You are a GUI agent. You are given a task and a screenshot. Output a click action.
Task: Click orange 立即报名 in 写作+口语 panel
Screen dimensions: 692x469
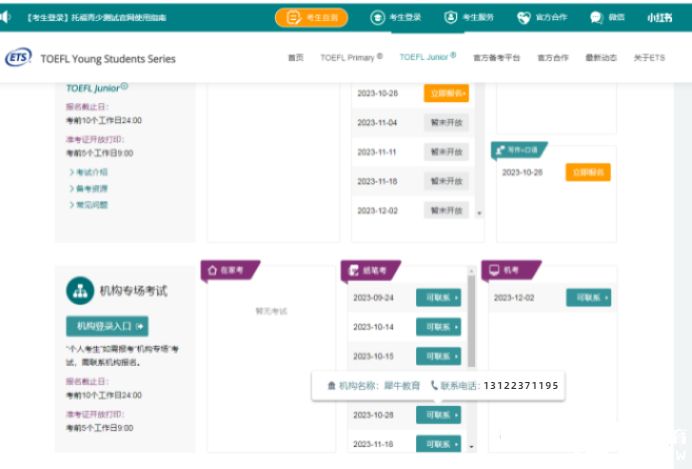click(x=588, y=172)
